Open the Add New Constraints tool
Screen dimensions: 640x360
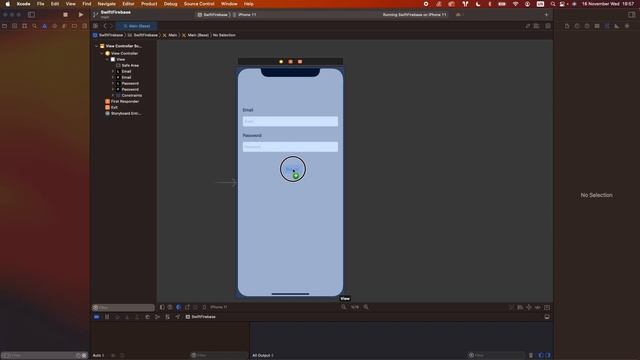tap(529, 307)
